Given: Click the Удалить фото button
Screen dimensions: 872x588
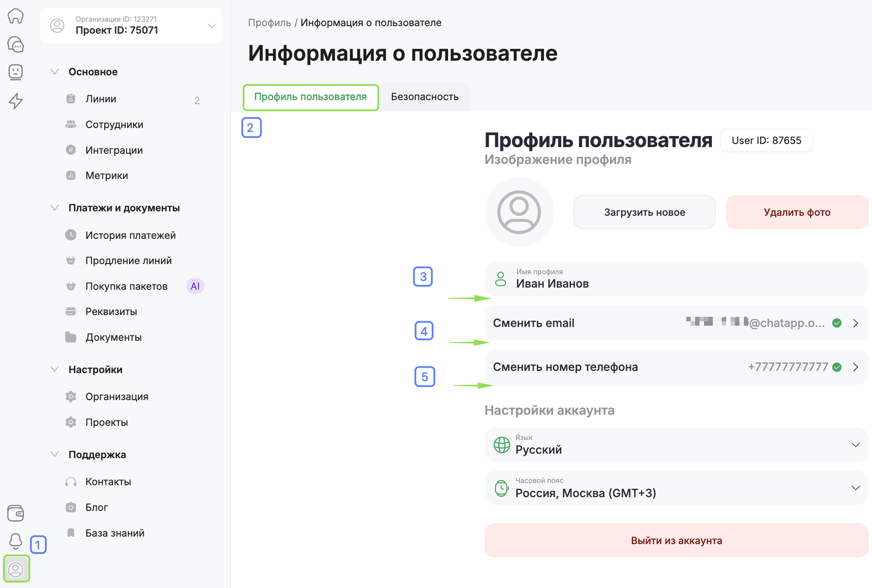Looking at the screenshot, I should (x=797, y=212).
